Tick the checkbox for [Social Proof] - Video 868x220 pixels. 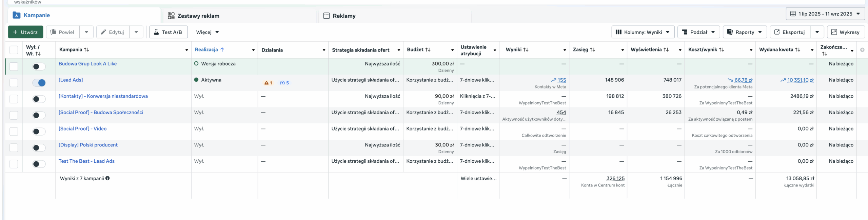14,132
